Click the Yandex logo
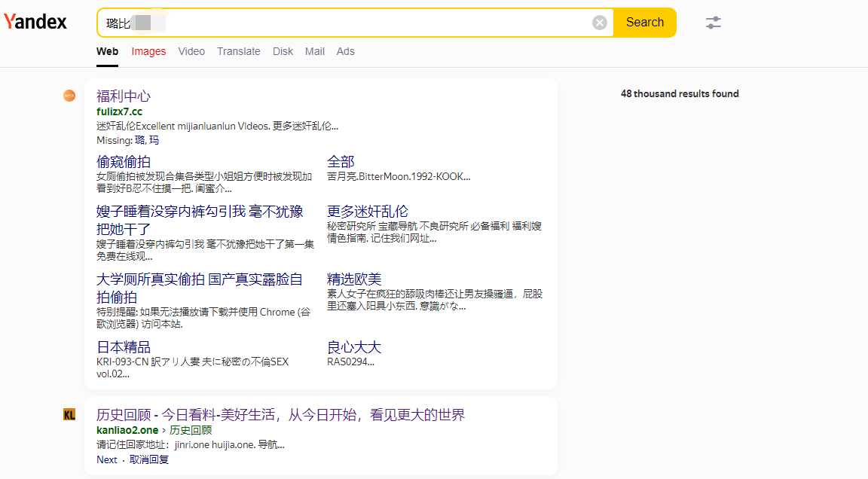Image resolution: width=868 pixels, height=479 pixels. coord(35,22)
